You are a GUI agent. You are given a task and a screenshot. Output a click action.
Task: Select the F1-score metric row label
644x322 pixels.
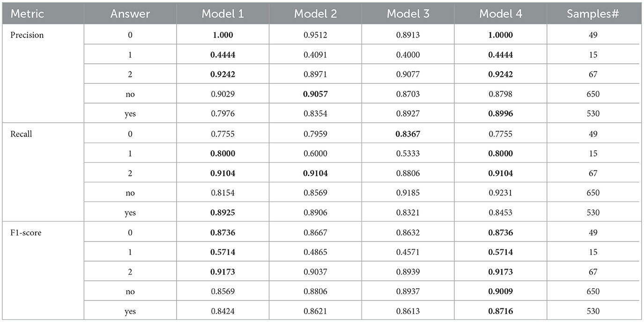pyautogui.click(x=25, y=232)
